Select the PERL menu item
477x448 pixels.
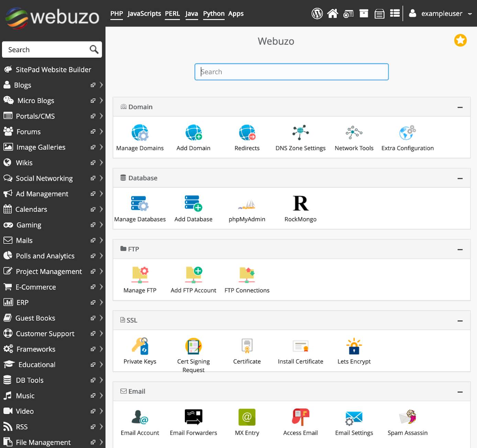coord(172,14)
